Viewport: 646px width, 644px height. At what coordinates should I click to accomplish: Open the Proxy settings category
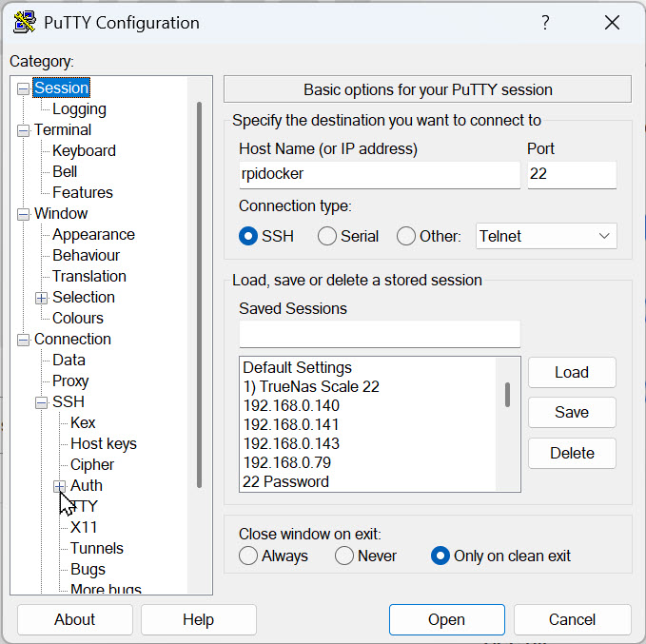click(x=70, y=381)
